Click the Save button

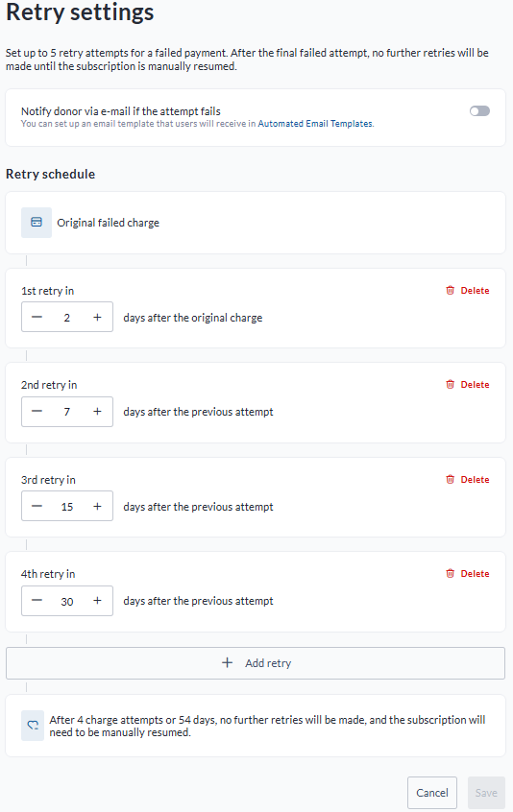[x=486, y=792]
